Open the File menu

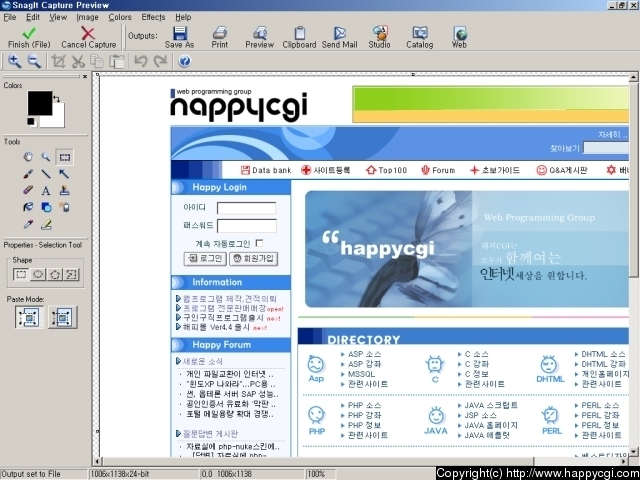pos(9,17)
